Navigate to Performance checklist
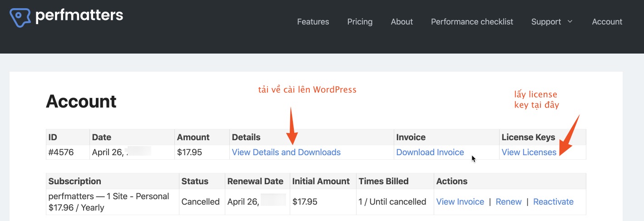This screenshot has height=221, width=644. (472, 22)
